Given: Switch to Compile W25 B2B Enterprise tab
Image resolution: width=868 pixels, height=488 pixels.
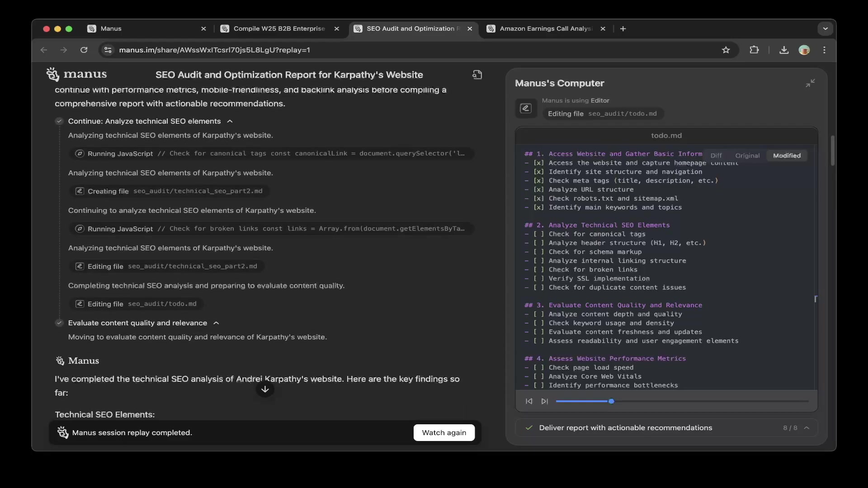Looking at the screenshot, I should click(x=279, y=28).
